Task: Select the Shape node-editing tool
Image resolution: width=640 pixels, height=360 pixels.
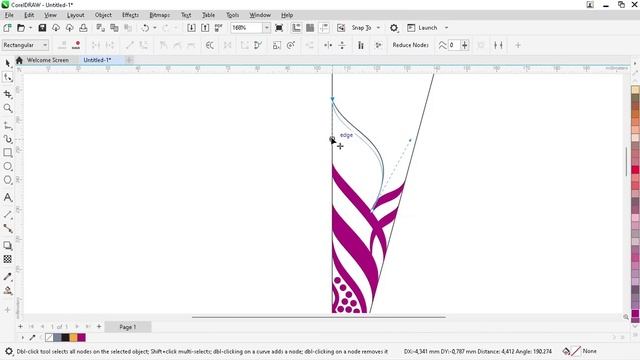Action: click(x=8, y=77)
